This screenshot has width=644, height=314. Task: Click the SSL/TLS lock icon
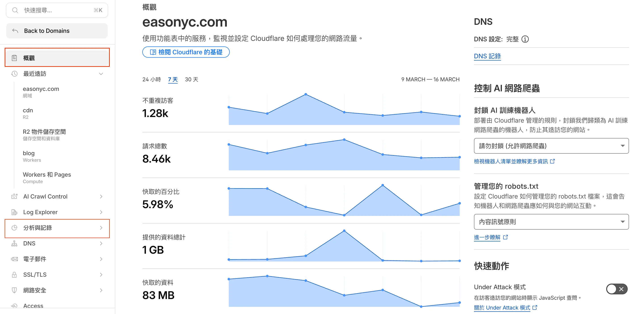(14, 274)
